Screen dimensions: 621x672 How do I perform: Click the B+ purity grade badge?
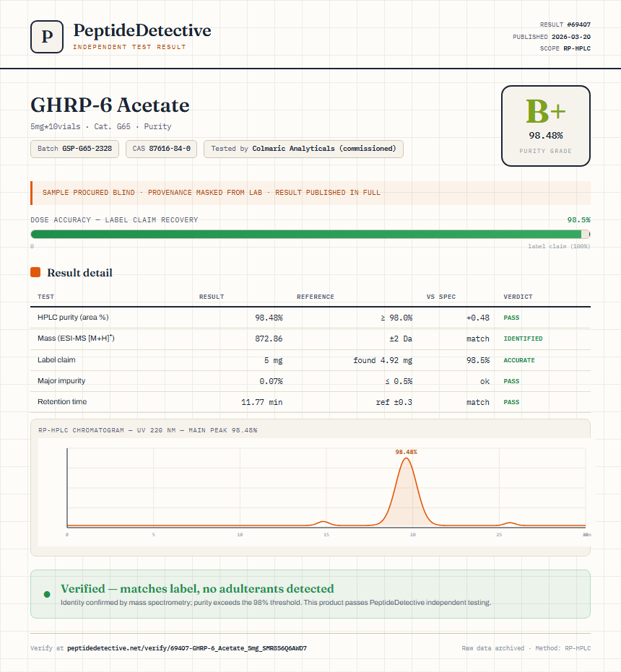coord(545,126)
